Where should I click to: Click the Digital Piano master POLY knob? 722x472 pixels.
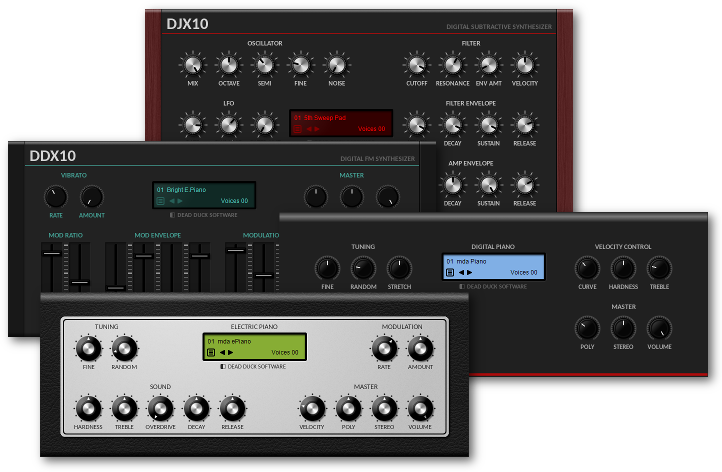click(587, 328)
